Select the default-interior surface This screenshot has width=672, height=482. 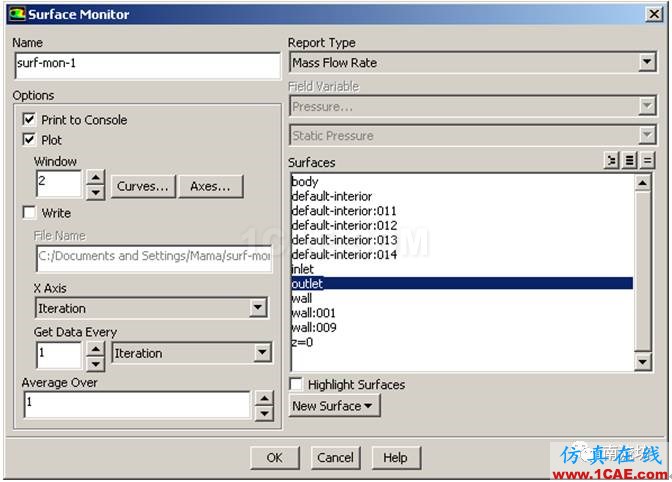(x=462, y=196)
